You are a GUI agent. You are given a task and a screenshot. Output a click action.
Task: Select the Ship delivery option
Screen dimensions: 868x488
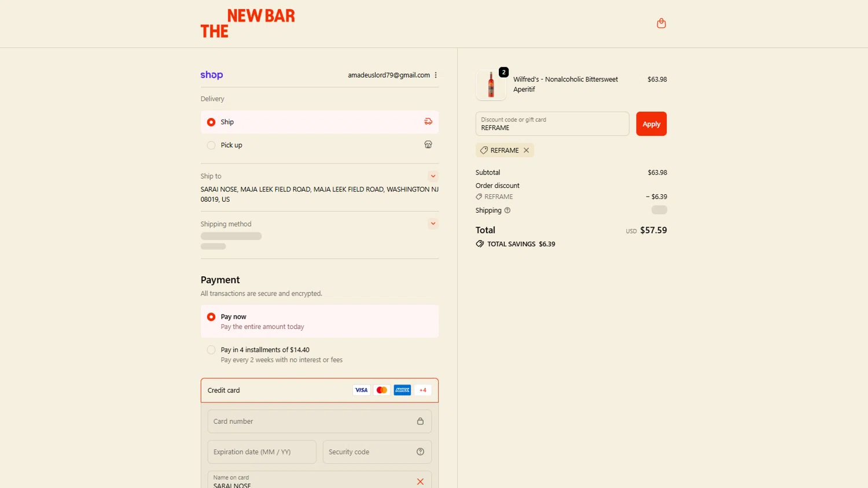click(x=319, y=122)
